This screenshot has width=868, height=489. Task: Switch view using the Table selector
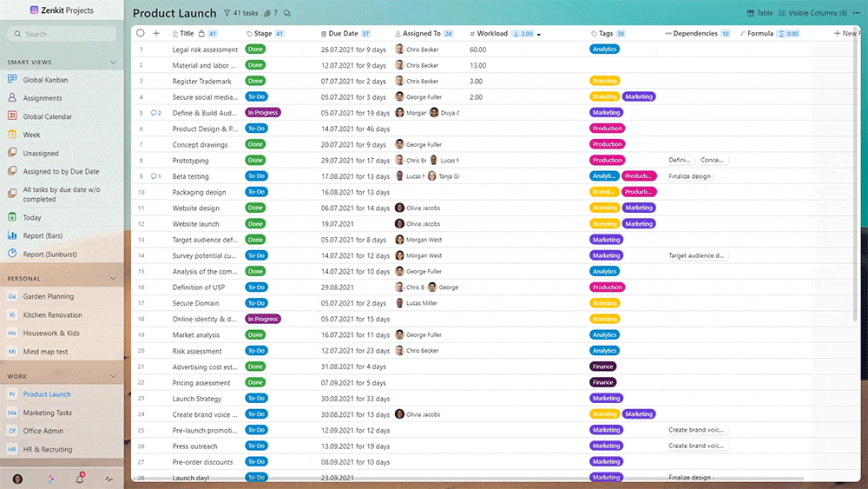pos(759,14)
